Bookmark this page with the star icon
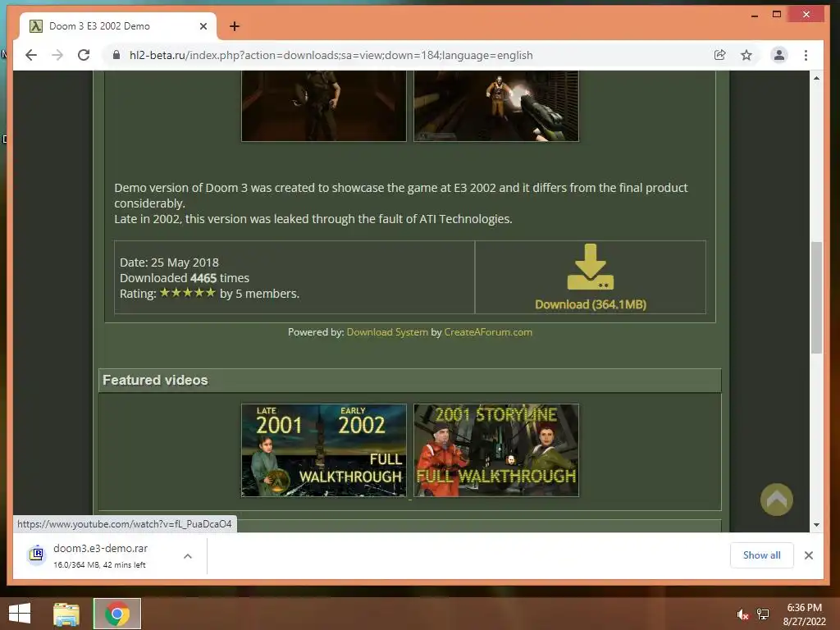 pyautogui.click(x=746, y=55)
